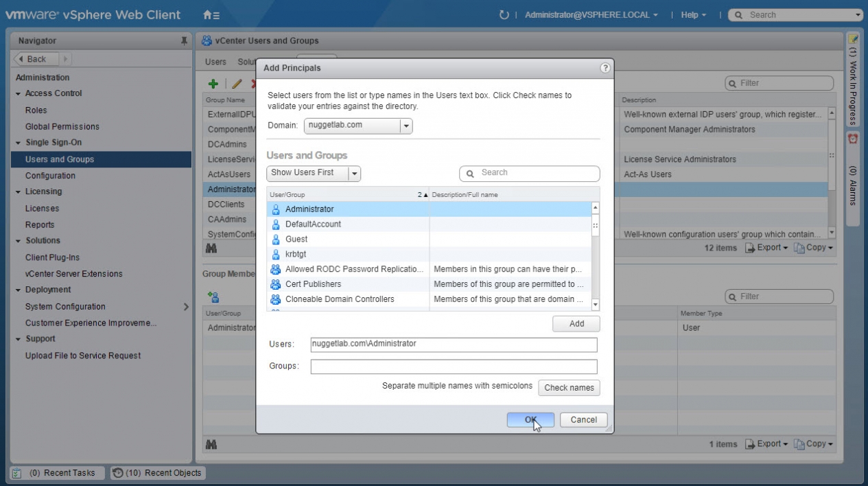
Task: Open the Administrator@VSPHERE.LOCAL user menu
Action: 591,14
